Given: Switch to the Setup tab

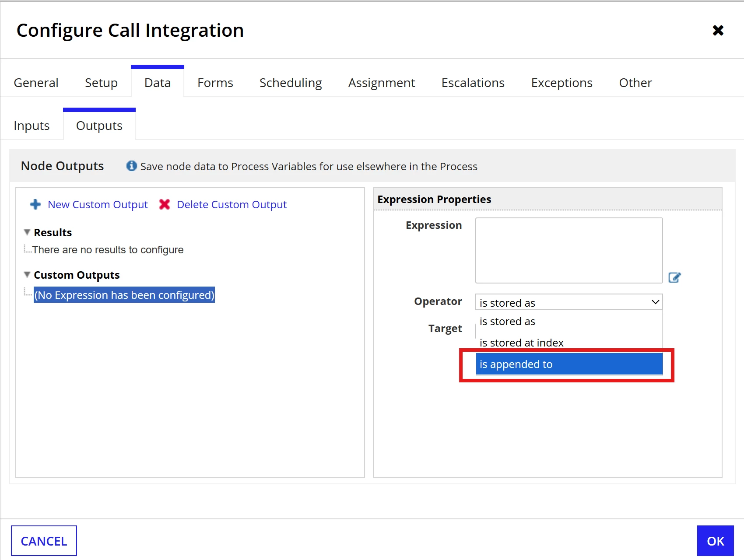Looking at the screenshot, I should (101, 83).
